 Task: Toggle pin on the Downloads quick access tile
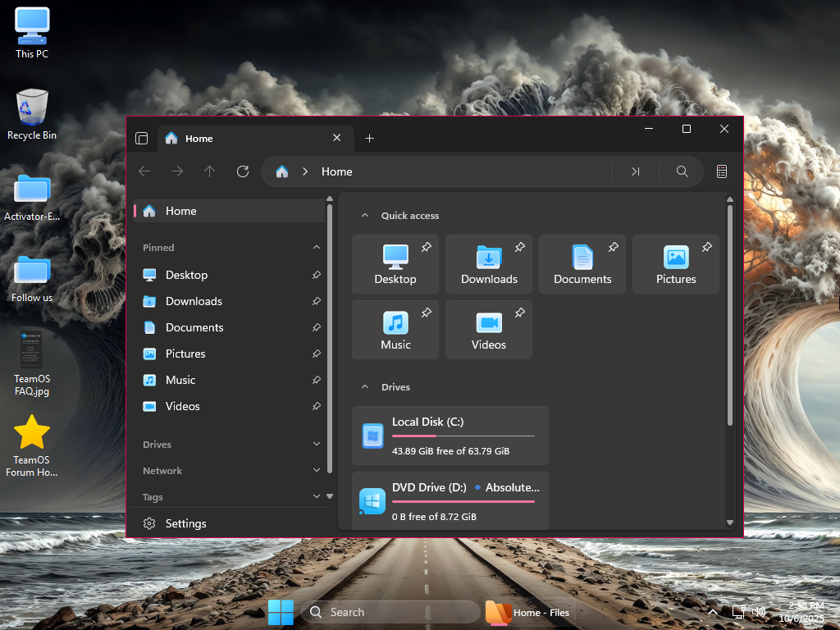tap(519, 247)
